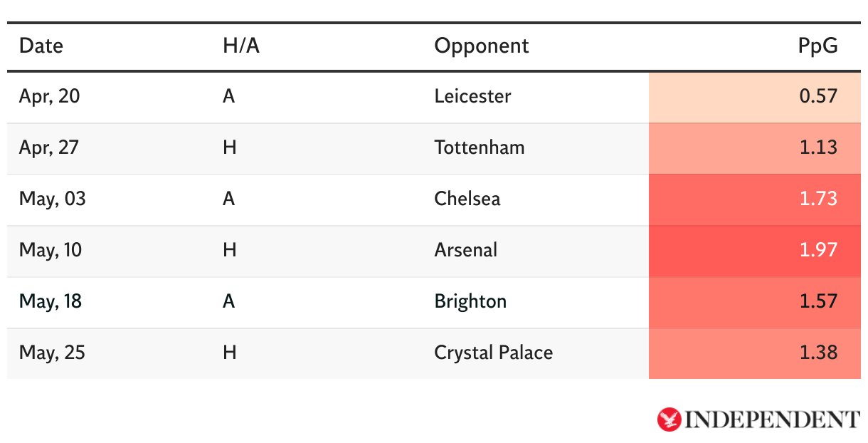The width and height of the screenshot is (868, 443).
Task: Select the Arsenal opponent entry
Action: [466, 250]
